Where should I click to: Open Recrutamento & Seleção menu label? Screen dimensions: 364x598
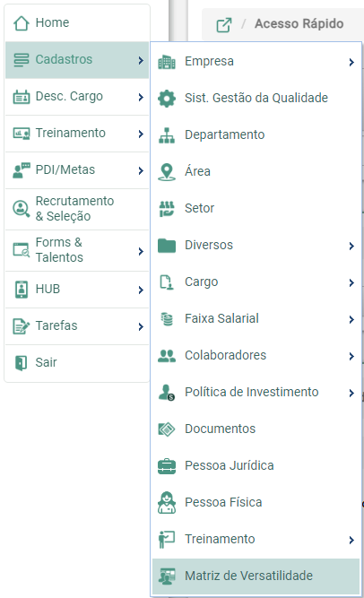74,209
